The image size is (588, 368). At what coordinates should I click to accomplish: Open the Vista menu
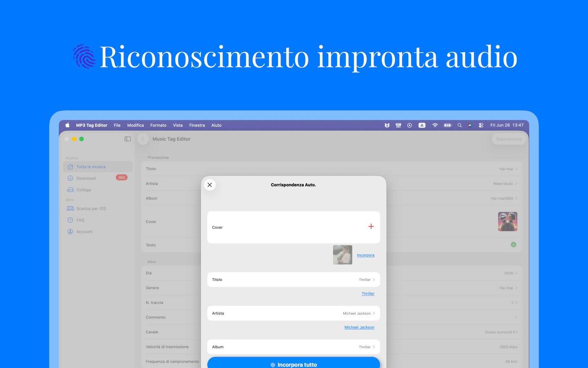click(178, 125)
